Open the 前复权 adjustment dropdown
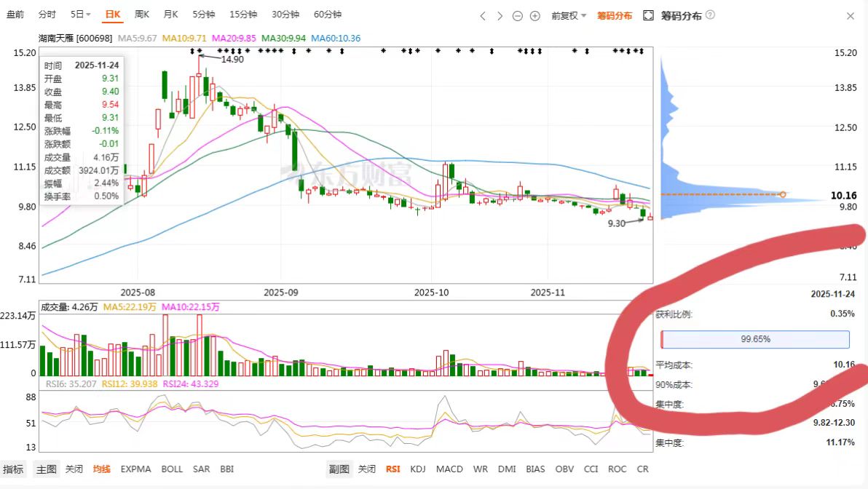 569,15
